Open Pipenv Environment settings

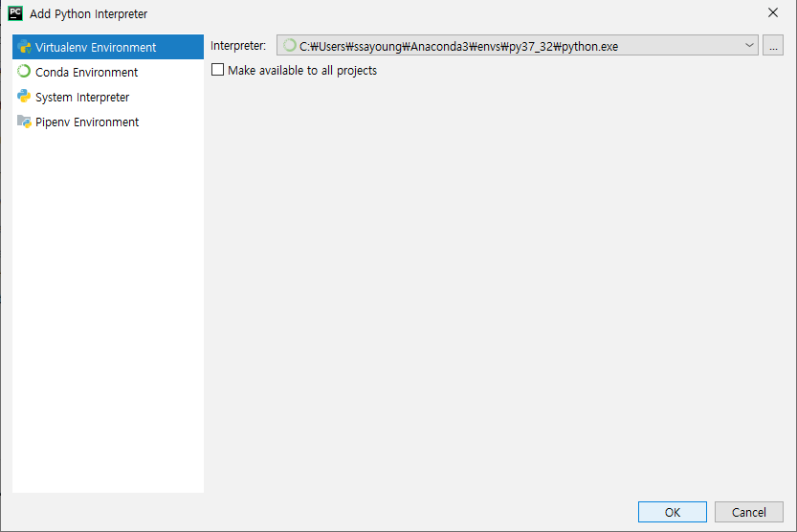point(108,122)
